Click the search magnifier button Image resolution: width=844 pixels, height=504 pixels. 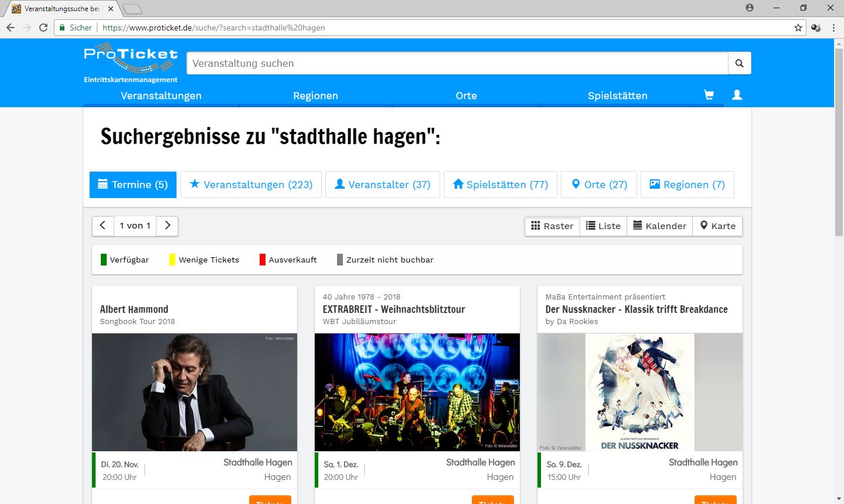739,63
